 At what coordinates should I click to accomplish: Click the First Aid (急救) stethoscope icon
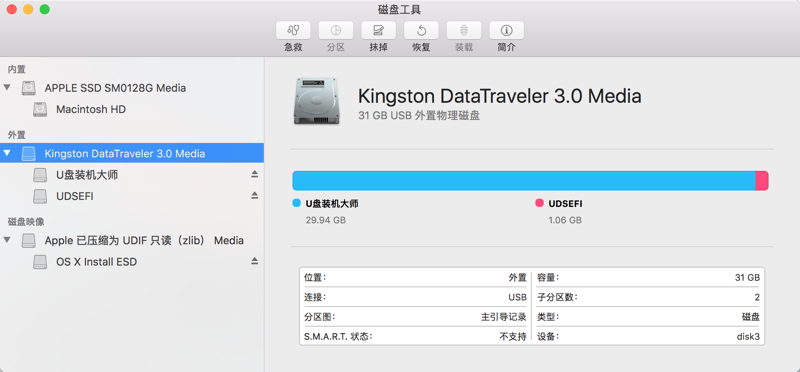[293, 30]
